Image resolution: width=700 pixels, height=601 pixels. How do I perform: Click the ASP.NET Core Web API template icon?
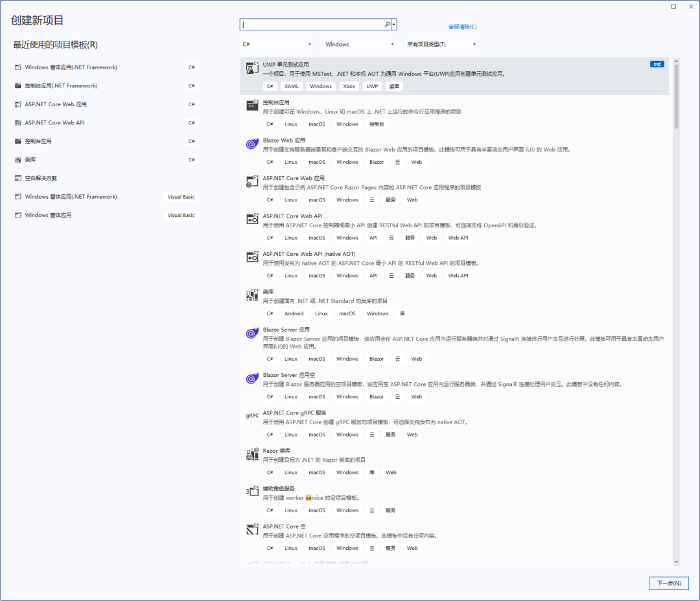point(252,219)
